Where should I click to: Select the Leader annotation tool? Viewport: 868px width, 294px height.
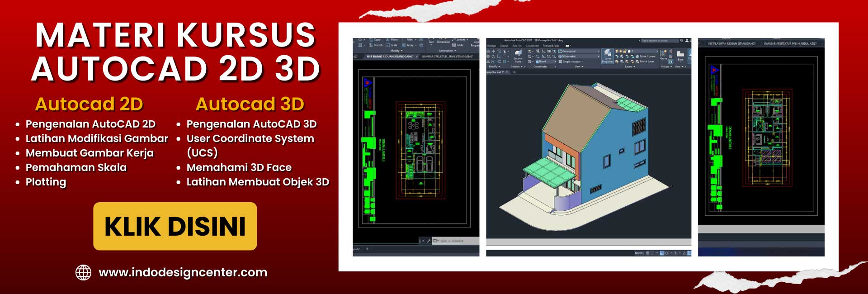pyautogui.click(x=459, y=40)
